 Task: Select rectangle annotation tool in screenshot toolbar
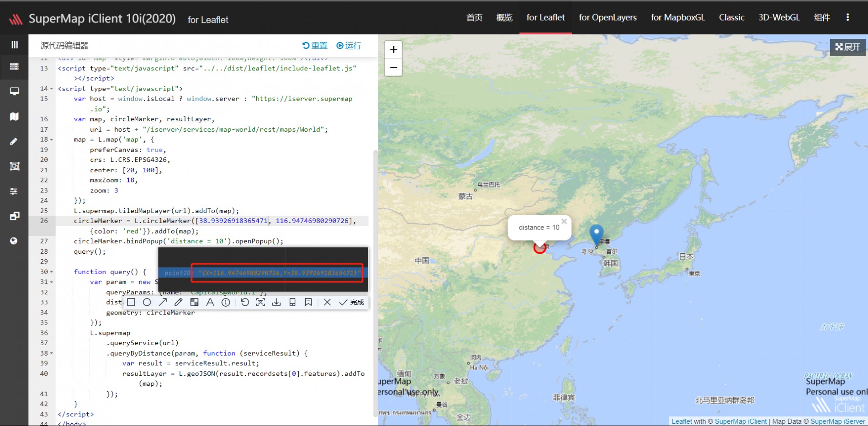pos(131,302)
